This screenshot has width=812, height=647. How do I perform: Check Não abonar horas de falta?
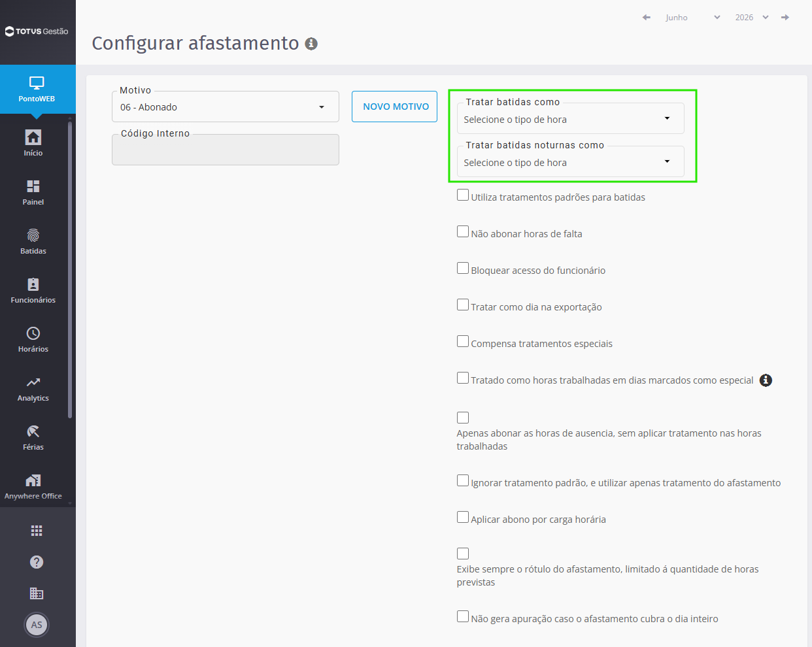click(463, 232)
